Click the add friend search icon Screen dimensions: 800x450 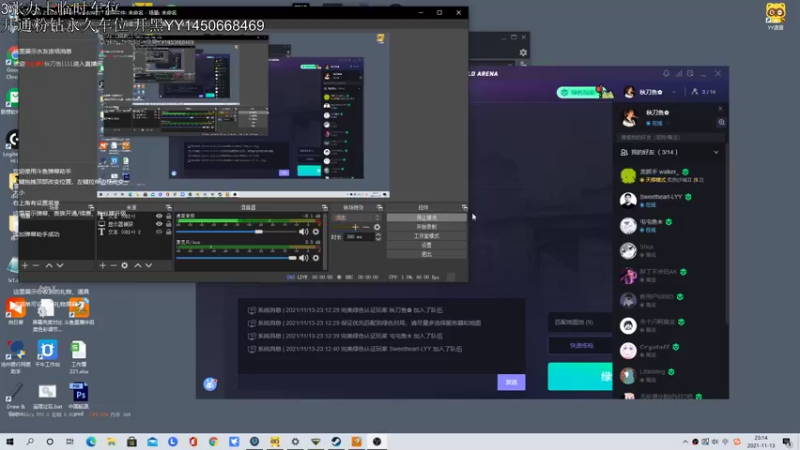(721, 122)
